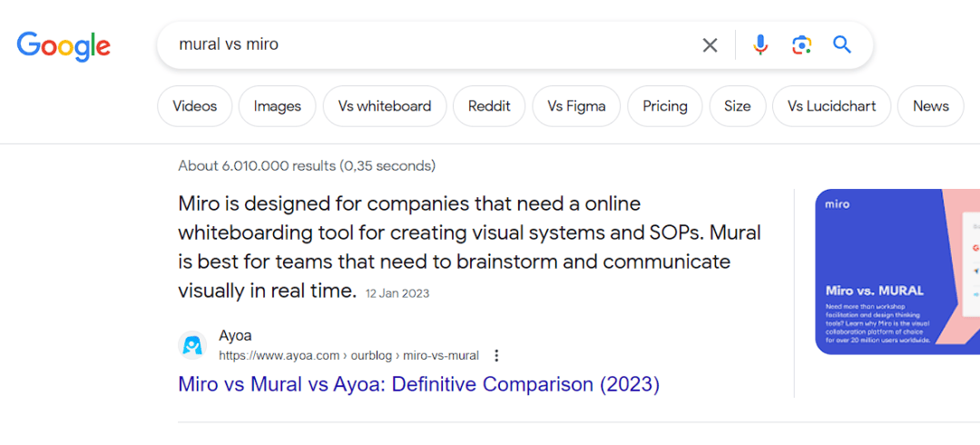Click into the search box text

click(229, 45)
